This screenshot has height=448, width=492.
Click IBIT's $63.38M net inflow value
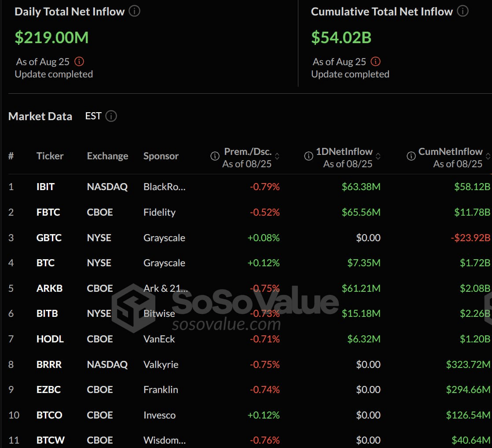coord(361,187)
